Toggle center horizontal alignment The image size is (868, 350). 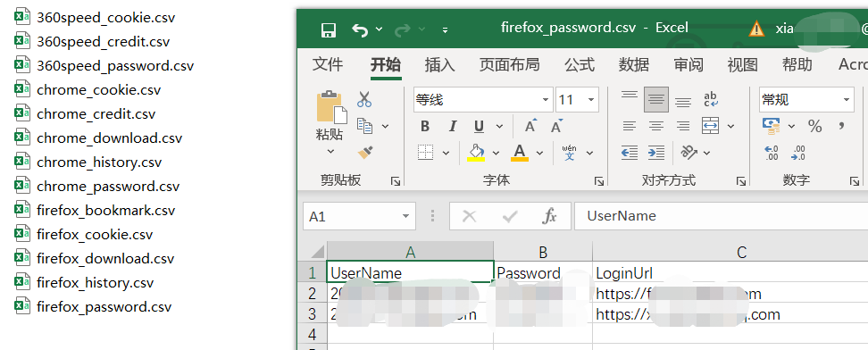(656, 126)
